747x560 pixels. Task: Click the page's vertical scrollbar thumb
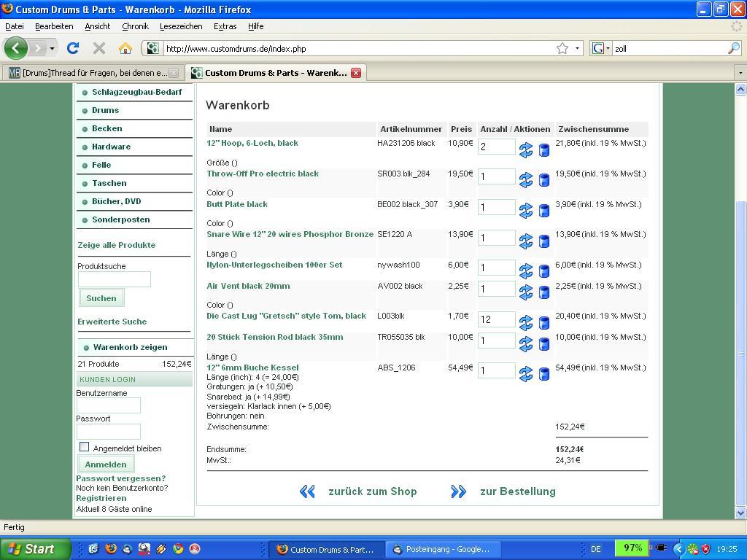[x=740, y=354]
